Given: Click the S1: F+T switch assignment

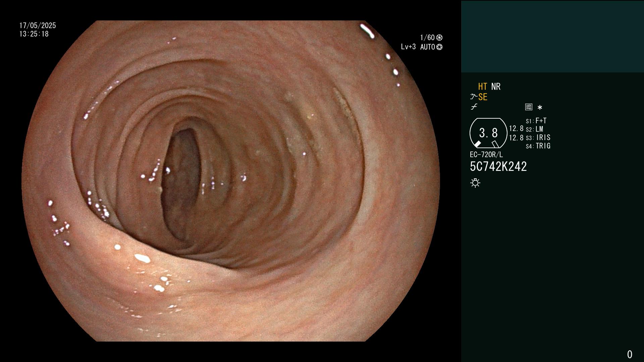Looking at the screenshot, I should tap(536, 121).
